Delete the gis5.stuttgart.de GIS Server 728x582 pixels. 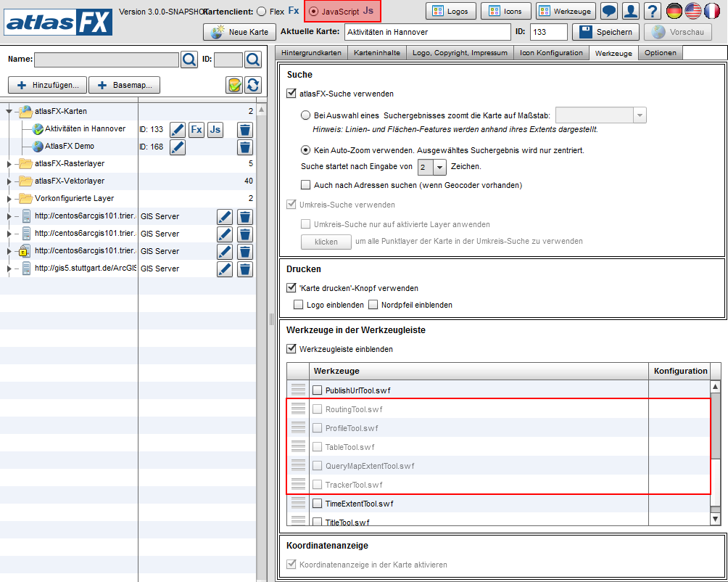pos(245,269)
